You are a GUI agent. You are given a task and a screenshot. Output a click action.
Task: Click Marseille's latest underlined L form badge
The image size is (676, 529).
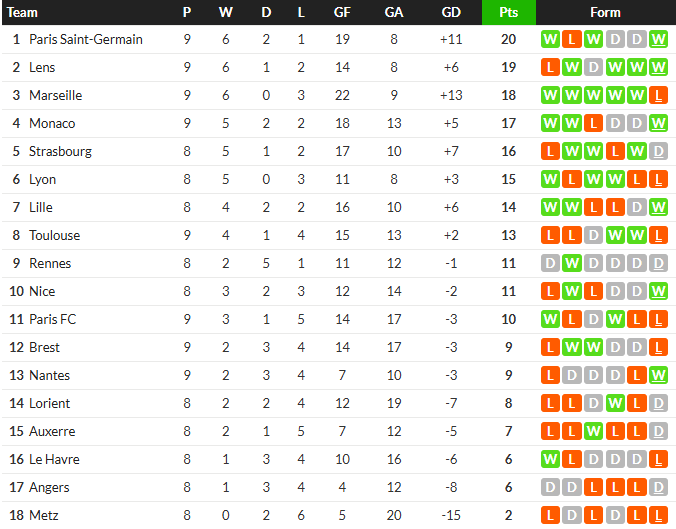tap(658, 95)
